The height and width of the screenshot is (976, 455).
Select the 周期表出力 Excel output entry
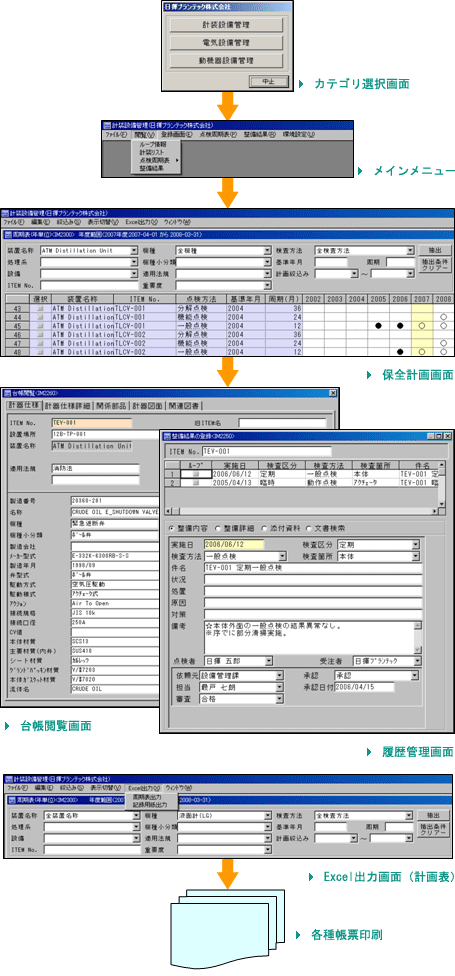(x=147, y=797)
